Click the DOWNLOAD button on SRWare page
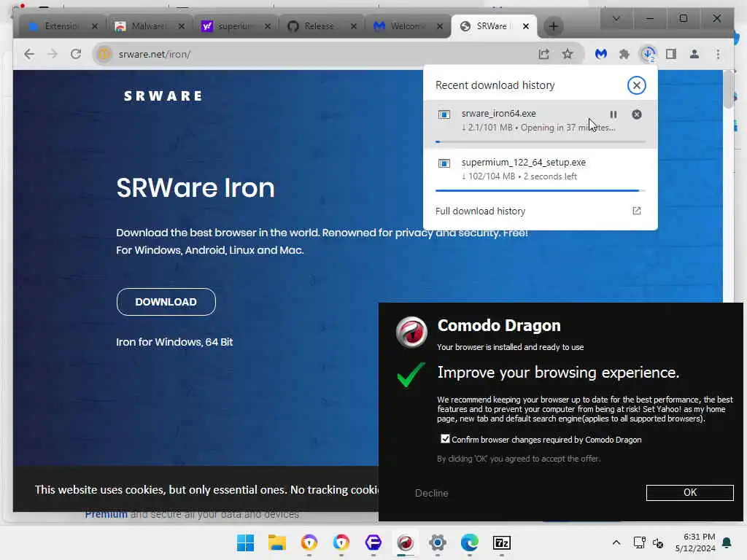747x560 pixels. point(166,302)
